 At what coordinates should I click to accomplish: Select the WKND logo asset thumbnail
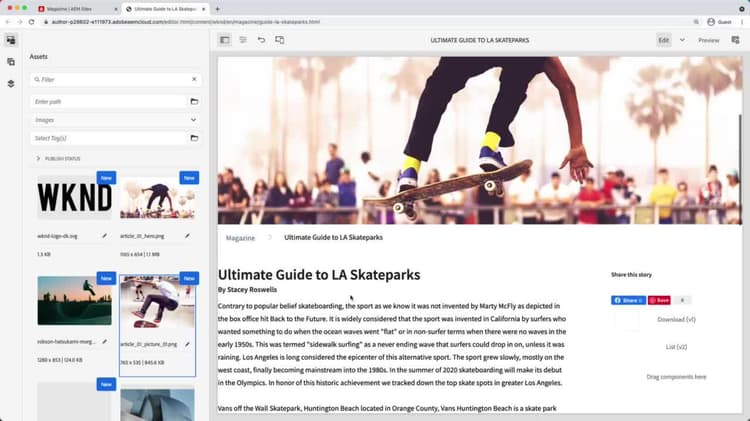point(74,198)
